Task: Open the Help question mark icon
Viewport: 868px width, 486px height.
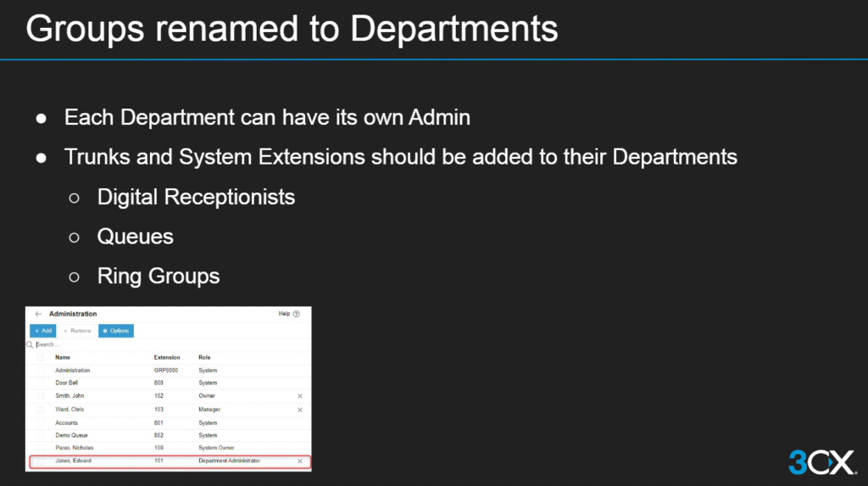Action: coord(297,314)
